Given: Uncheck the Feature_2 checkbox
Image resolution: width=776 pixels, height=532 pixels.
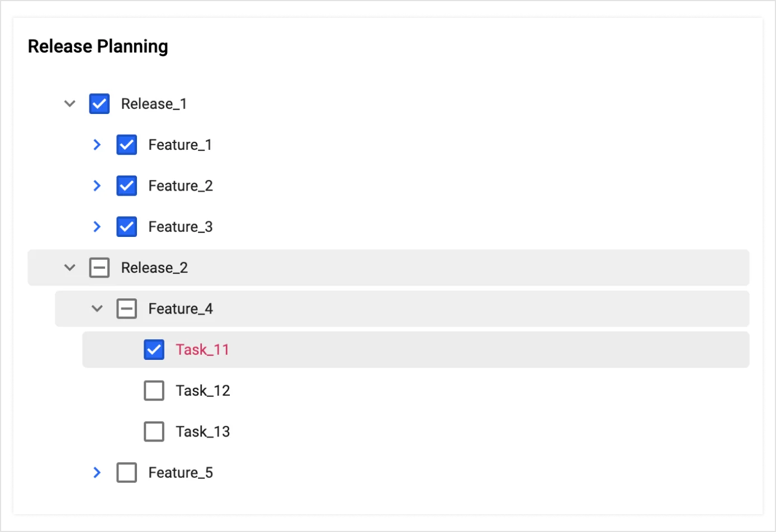Looking at the screenshot, I should [126, 186].
